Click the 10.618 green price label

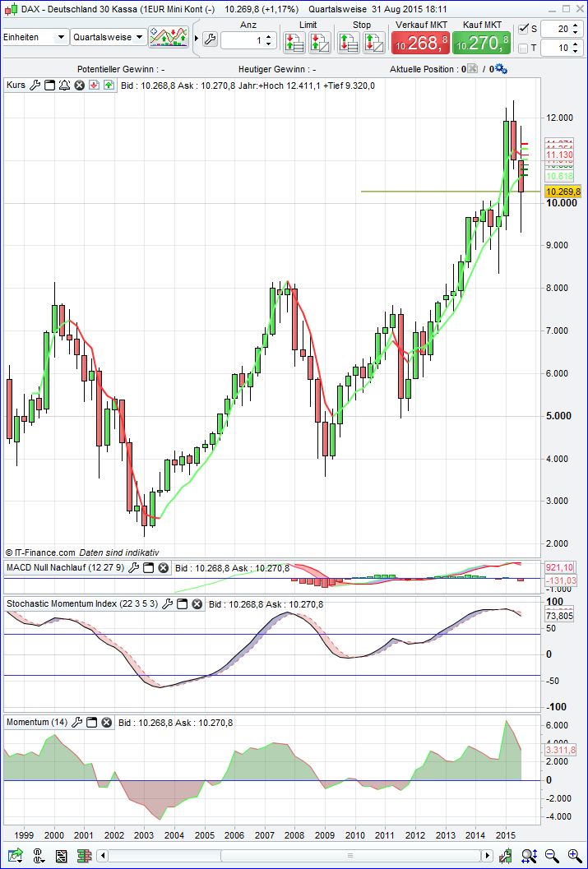point(559,176)
